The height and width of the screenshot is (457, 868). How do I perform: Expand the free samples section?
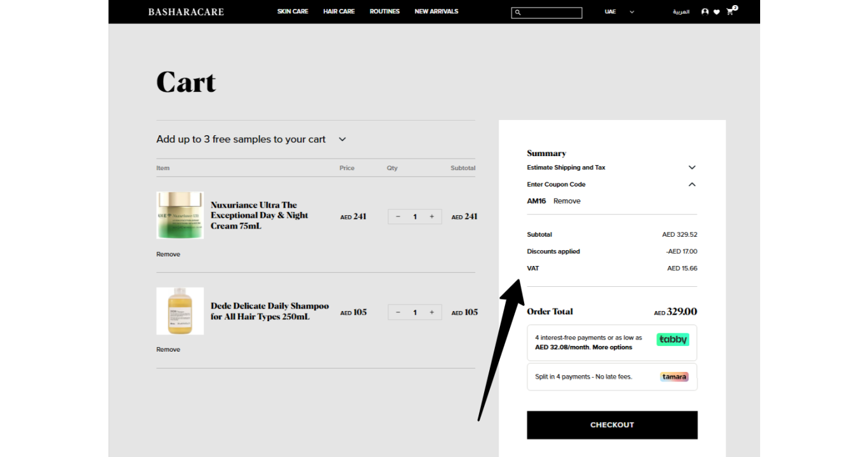tap(252, 139)
